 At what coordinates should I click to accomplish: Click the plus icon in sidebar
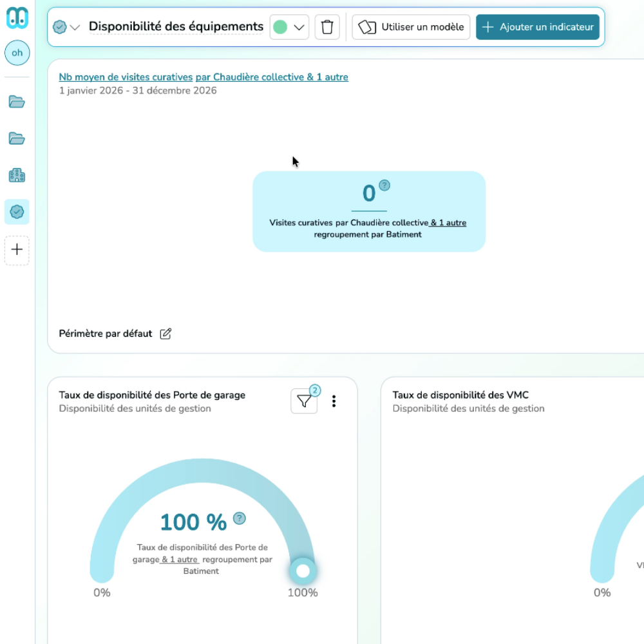point(17,249)
